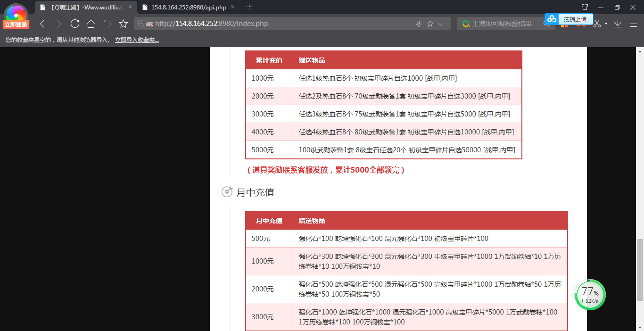Reload the current page
Image resolution: width=644 pixels, height=331 pixels.
(x=74, y=24)
